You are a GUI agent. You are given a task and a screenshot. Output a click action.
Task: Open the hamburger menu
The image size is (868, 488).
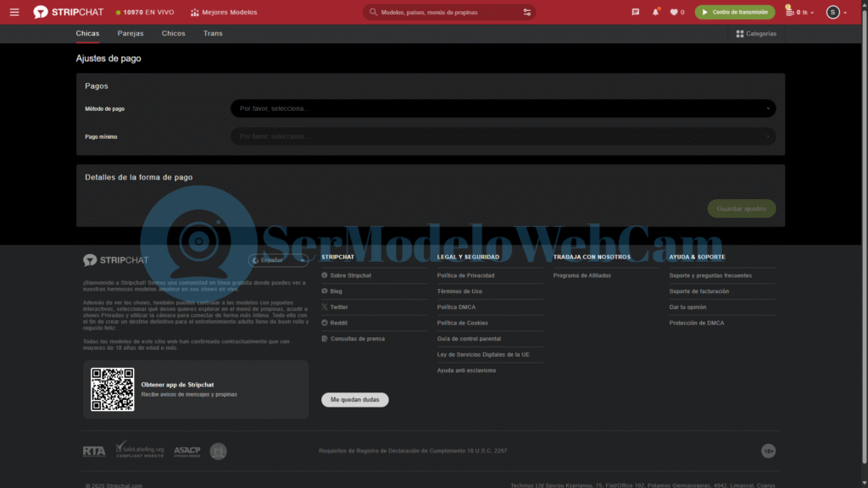tap(14, 12)
